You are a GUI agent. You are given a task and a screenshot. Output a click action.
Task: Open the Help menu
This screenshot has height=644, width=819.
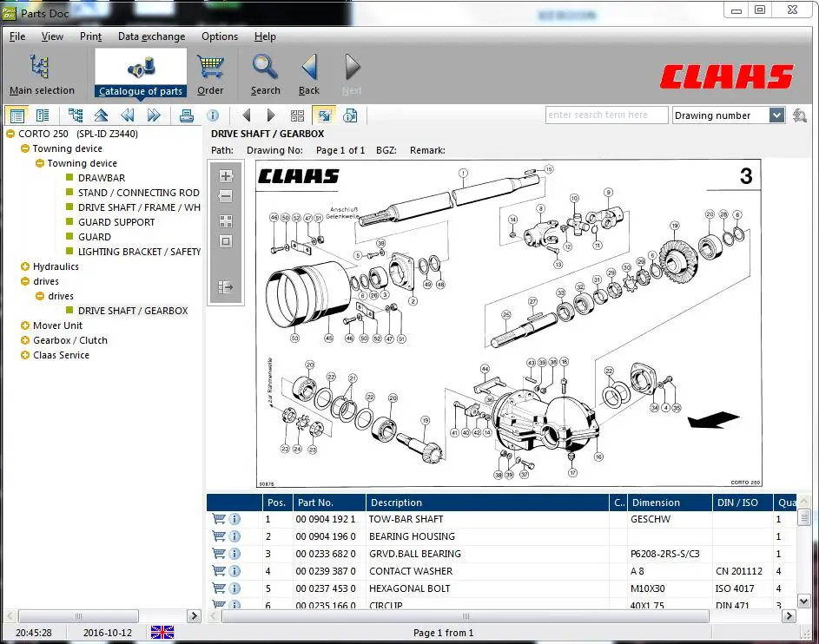(x=266, y=36)
